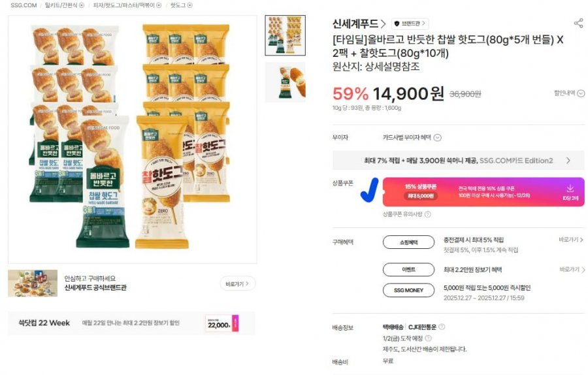The height and width of the screenshot is (375, 588).
Task: Click the SSG.COM breadcrumb home link
Action: coord(24,5)
